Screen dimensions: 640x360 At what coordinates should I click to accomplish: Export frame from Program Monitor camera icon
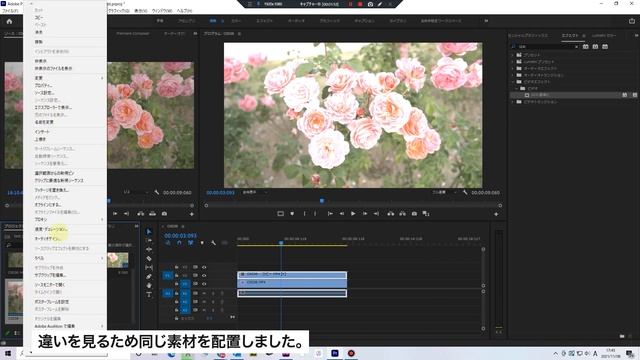[414, 213]
